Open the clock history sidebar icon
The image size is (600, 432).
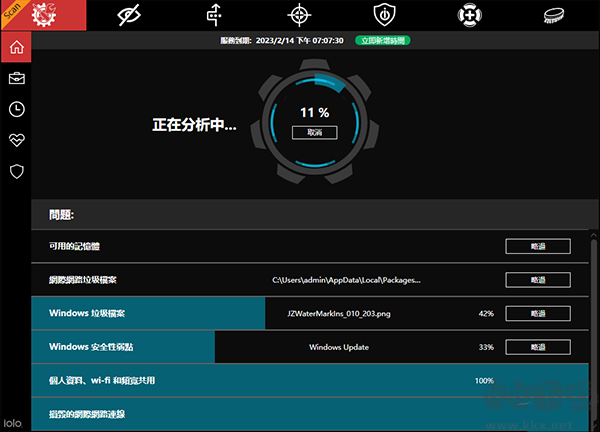[16, 109]
